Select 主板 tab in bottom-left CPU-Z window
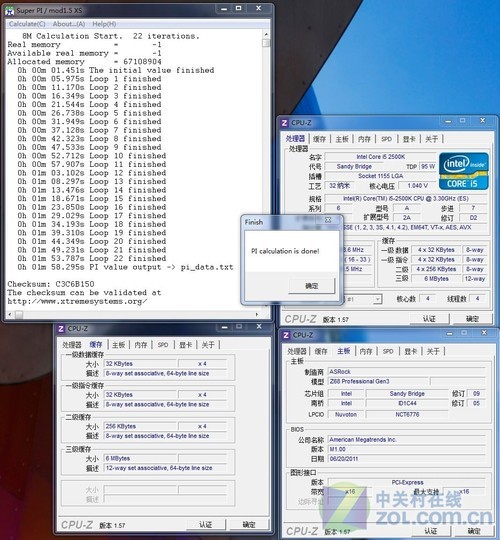500x540 pixels. 118,345
